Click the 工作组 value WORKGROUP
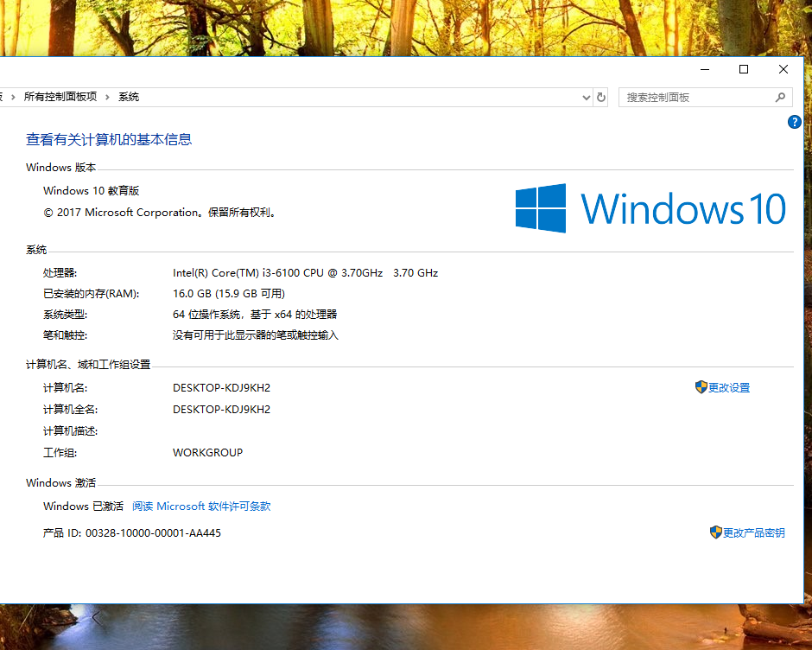 click(207, 452)
